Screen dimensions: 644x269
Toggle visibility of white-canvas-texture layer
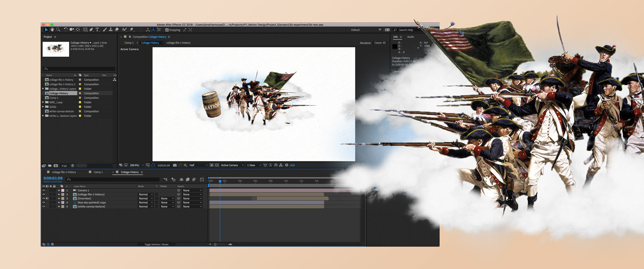pos(44,207)
